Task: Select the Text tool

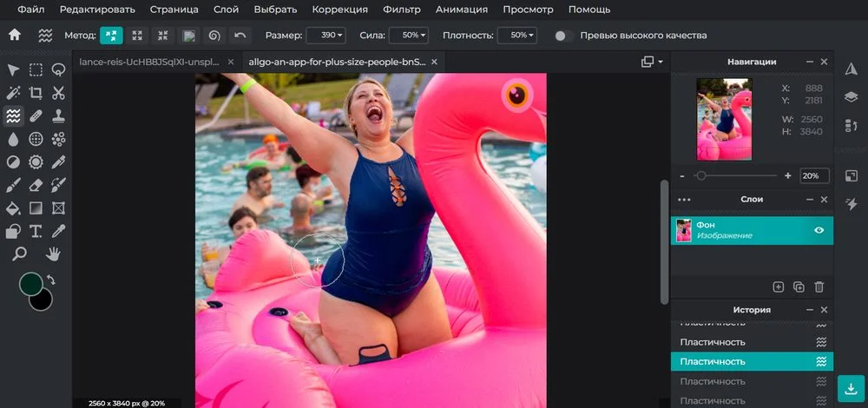Action: pyautogui.click(x=36, y=231)
